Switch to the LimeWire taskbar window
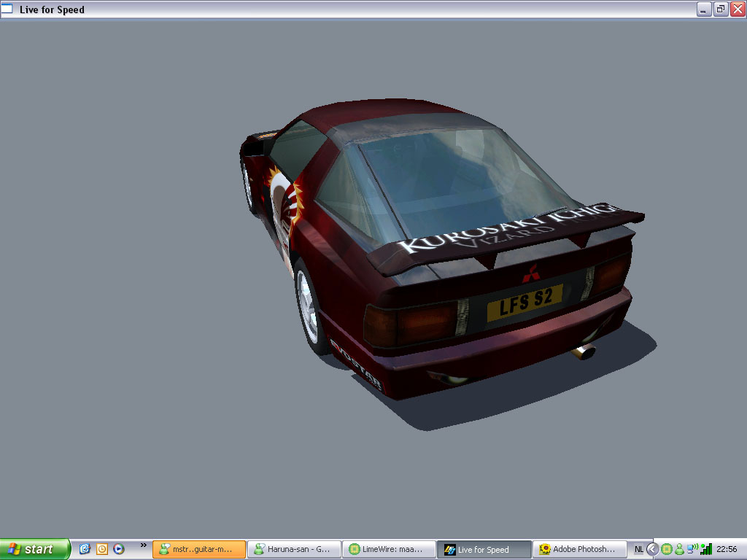The width and height of the screenshot is (747, 560). 389,550
